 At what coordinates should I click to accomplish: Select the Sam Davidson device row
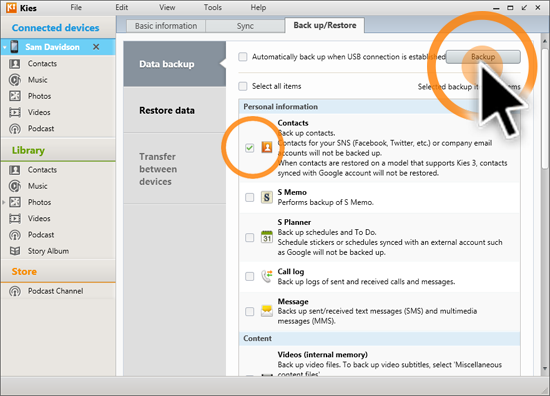pyautogui.click(x=58, y=47)
